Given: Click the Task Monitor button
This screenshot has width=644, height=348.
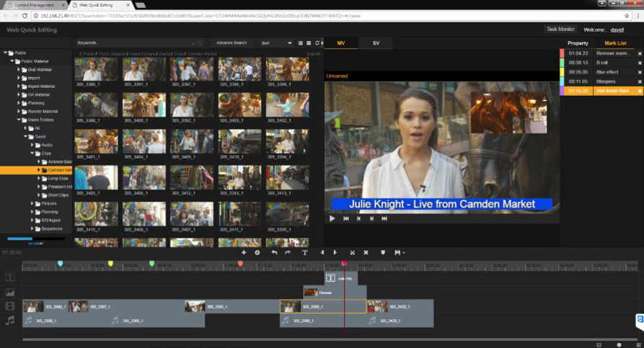Looking at the screenshot, I should [560, 30].
